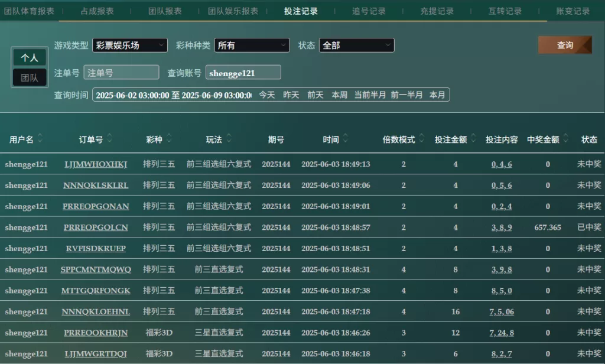Open 彩种种类 dropdown showing 所有
This screenshot has height=364, width=605.
click(252, 45)
